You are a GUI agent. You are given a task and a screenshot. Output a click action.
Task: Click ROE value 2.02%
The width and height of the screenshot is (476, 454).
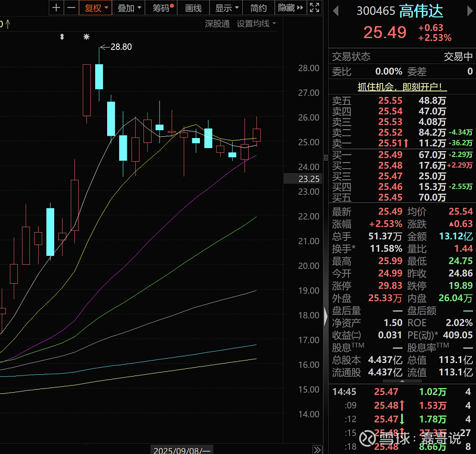point(459,323)
